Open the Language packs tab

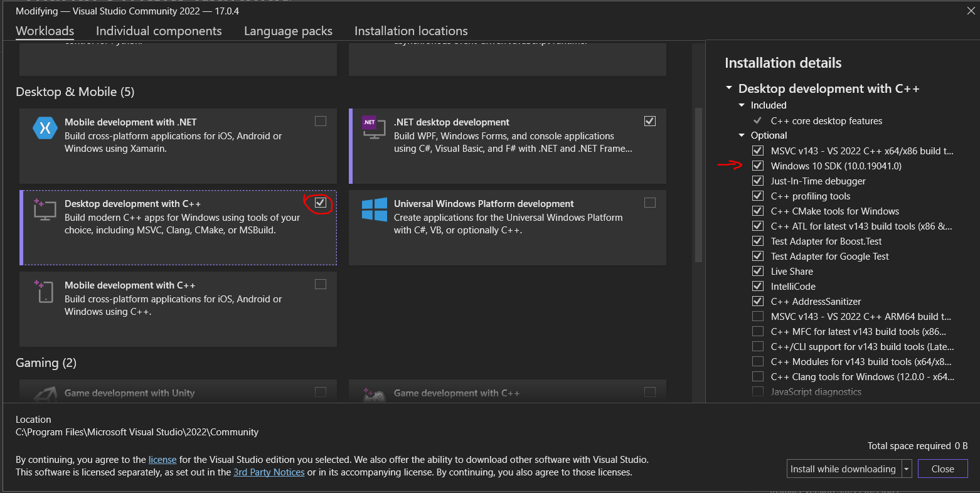tap(288, 31)
